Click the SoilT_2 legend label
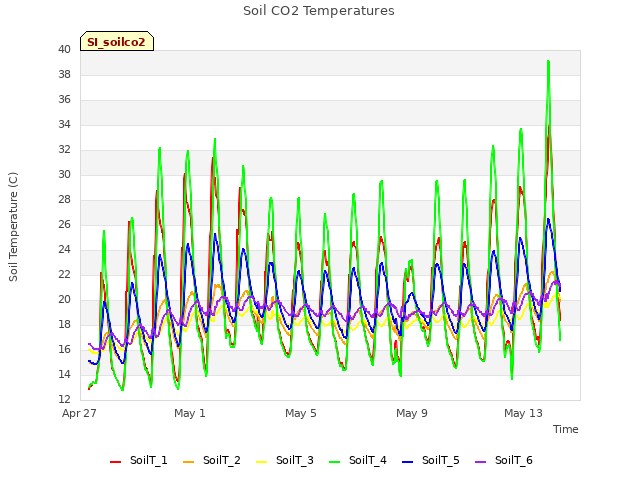This screenshot has width=640, height=480. pos(222,460)
